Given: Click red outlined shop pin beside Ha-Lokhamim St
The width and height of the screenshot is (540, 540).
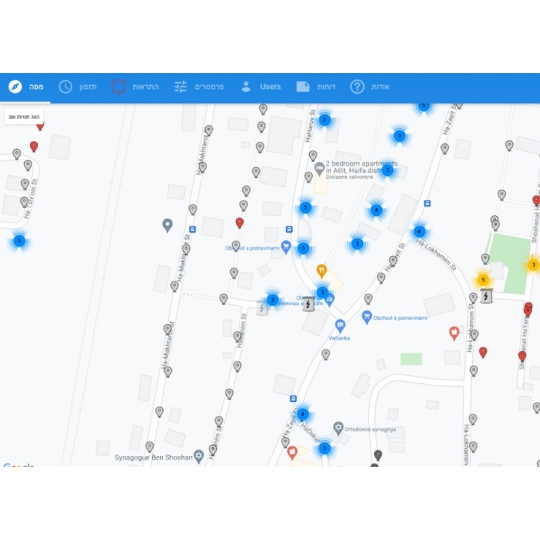Looking at the screenshot, I should point(454,333).
